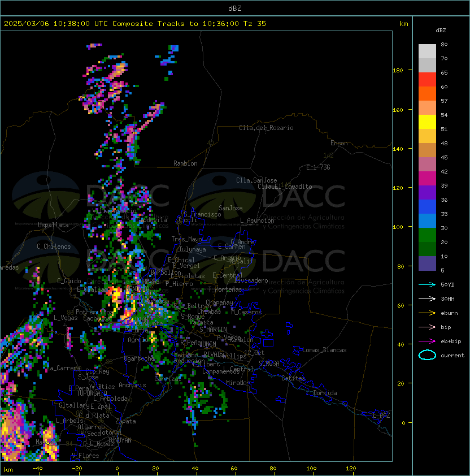The image size is (470, 476).
Task: Click the '50YD' legend label
Action: 447,284
